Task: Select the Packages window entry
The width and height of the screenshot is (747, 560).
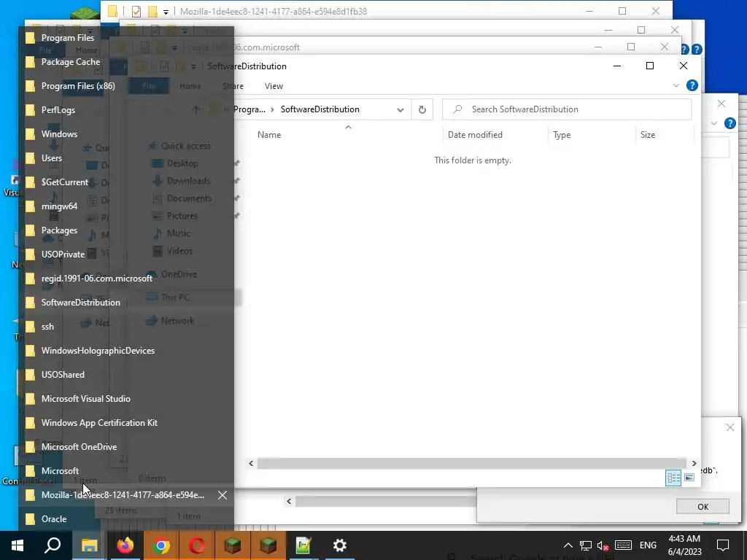Action: 125,230
